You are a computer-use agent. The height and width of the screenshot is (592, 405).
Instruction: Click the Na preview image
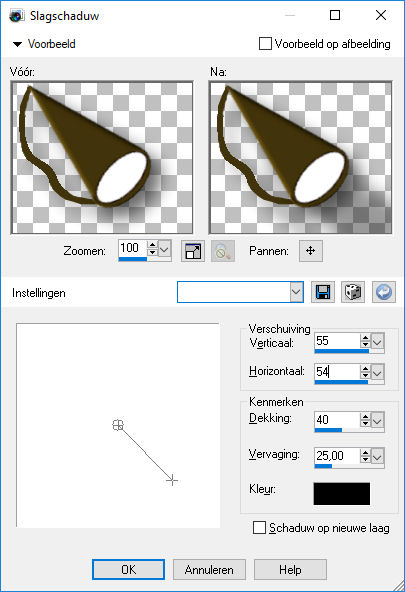pos(300,157)
